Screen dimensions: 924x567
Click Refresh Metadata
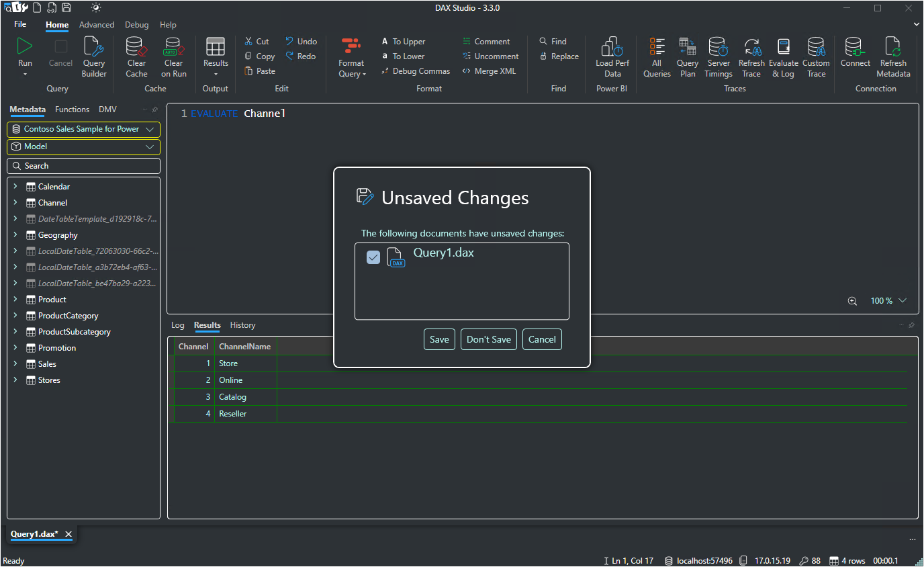point(893,57)
